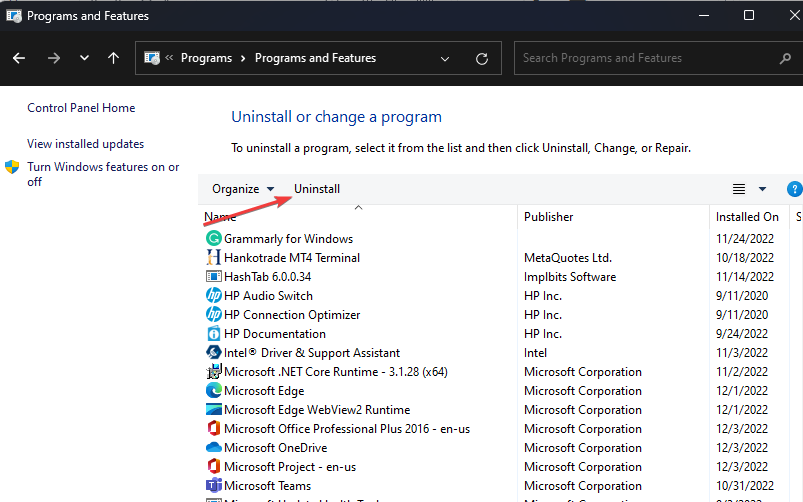Open the help question mark icon
The image size is (803, 502).
pyautogui.click(x=794, y=189)
